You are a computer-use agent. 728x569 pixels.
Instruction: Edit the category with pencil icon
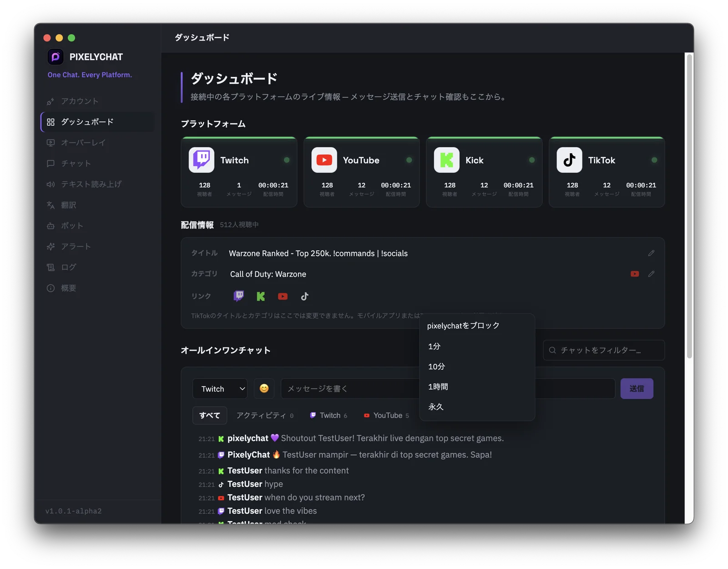(651, 274)
